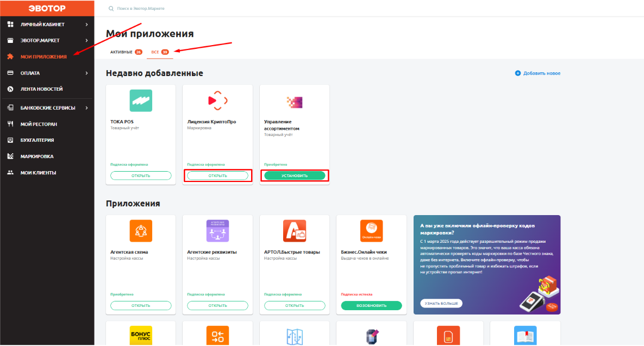This screenshot has width=644, height=346.
Task: Click the TOKA POS app title
Action: (x=122, y=122)
